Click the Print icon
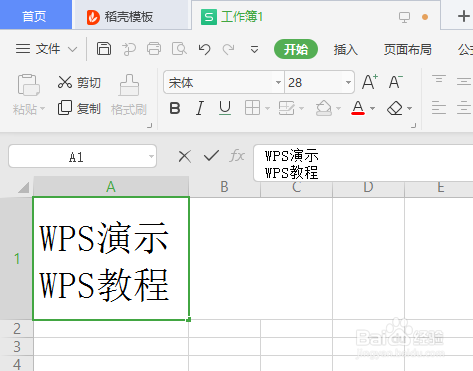This screenshot has height=371, width=473. tap(154, 49)
